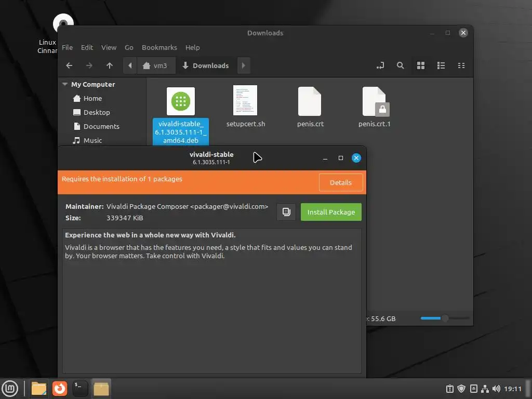532x399 pixels.
Task: Click the package file list icon button
Action: pos(286,212)
